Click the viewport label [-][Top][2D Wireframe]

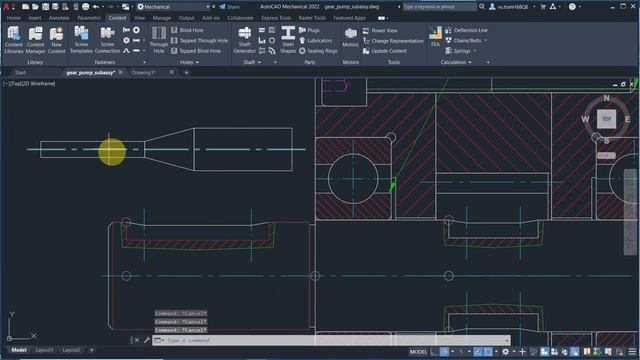click(29, 84)
